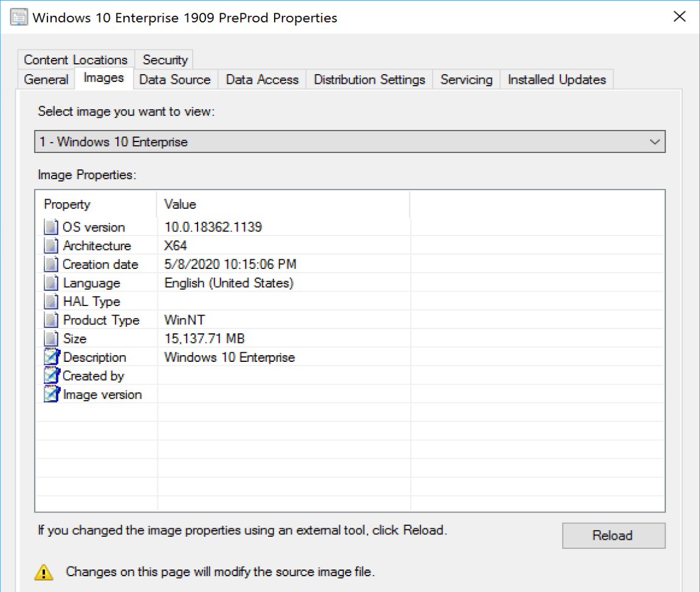Click the editable Image version icon
This screenshot has width=700, height=592.
click(x=52, y=395)
